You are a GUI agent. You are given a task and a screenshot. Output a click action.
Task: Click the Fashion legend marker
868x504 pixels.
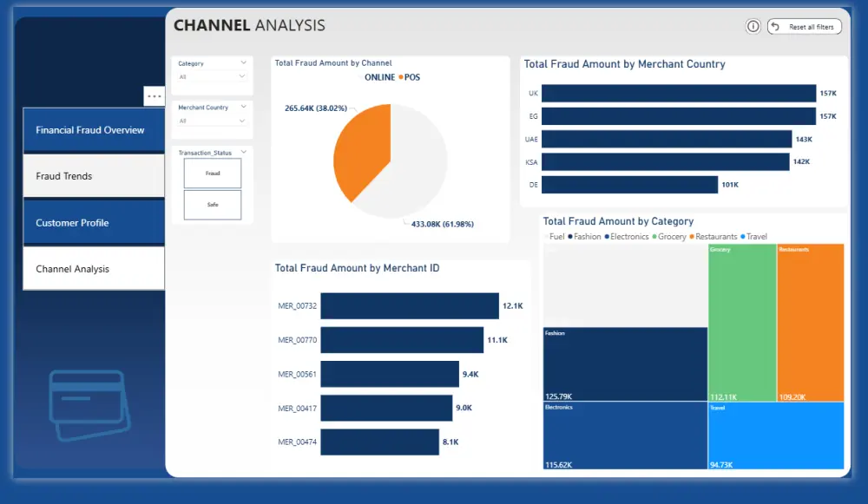pyautogui.click(x=570, y=237)
